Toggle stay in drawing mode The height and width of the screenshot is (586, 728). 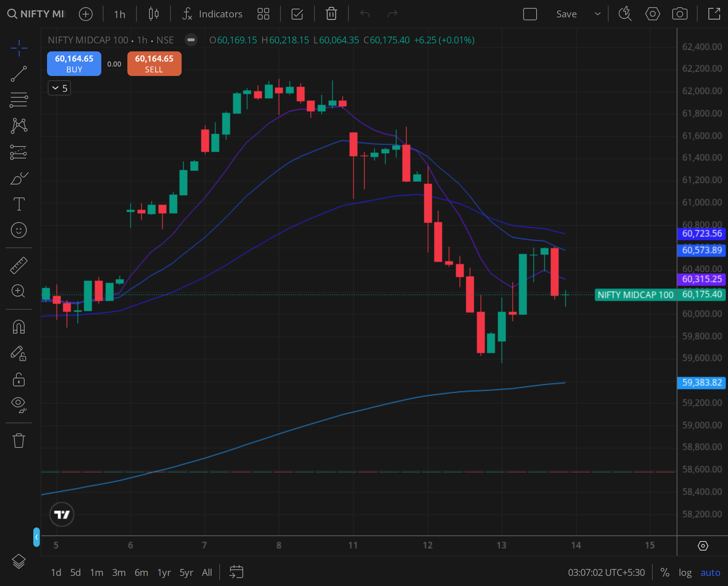click(x=19, y=353)
